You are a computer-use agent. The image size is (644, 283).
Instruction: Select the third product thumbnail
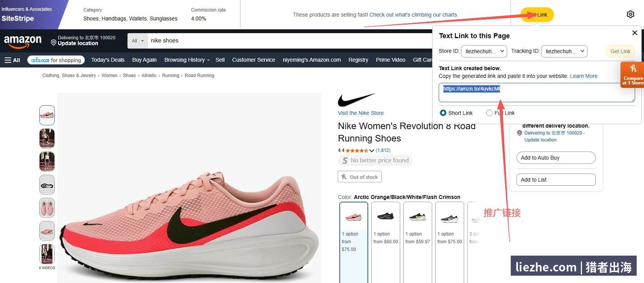47,162
